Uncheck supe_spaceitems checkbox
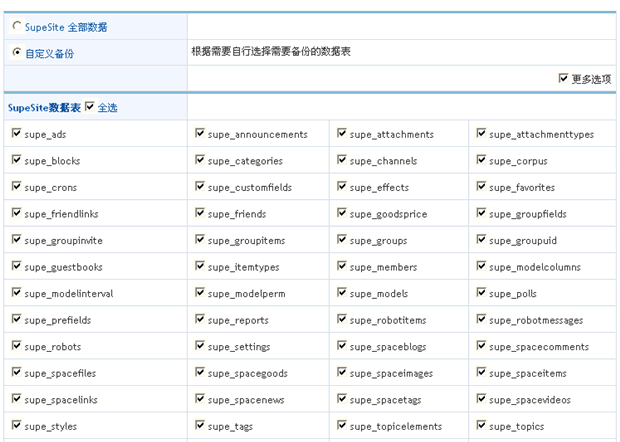This screenshot has width=620, height=442. coord(481,371)
